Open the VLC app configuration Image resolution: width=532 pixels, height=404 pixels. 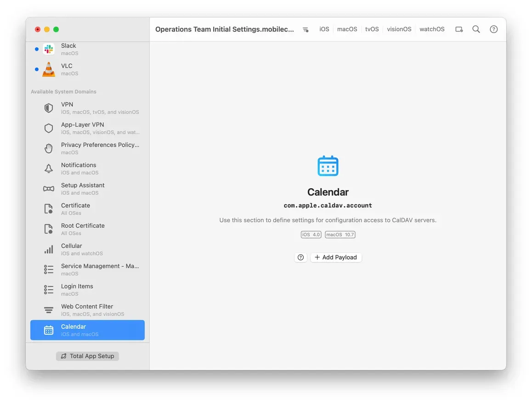coord(67,69)
